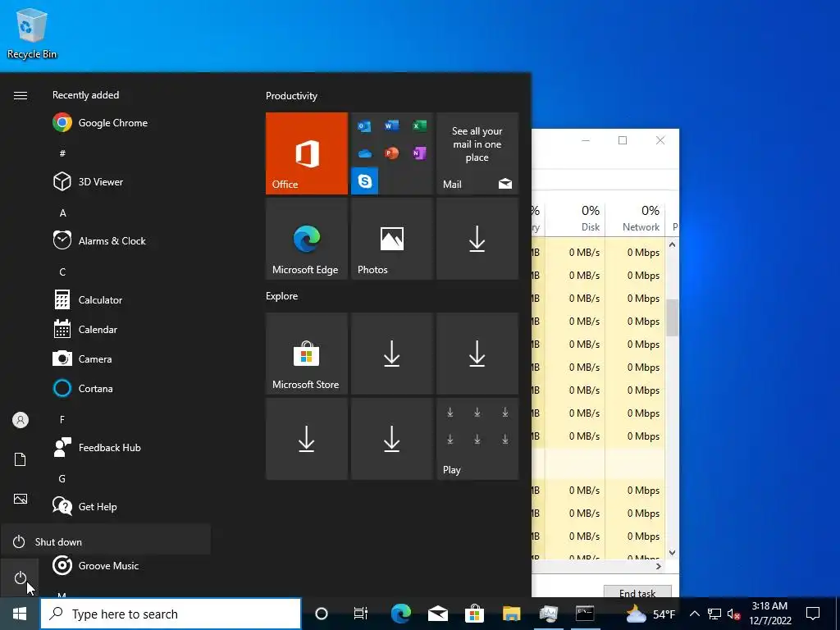Open the Skype tile

click(x=365, y=180)
